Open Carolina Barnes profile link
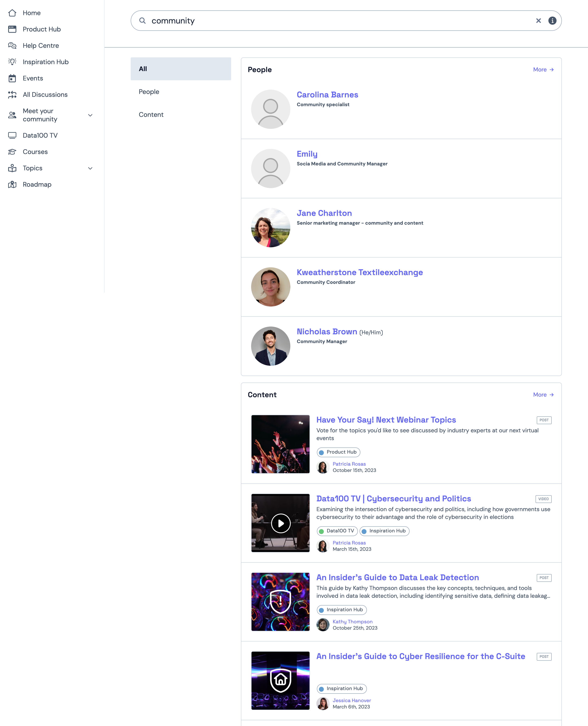The image size is (588, 726). tap(327, 95)
